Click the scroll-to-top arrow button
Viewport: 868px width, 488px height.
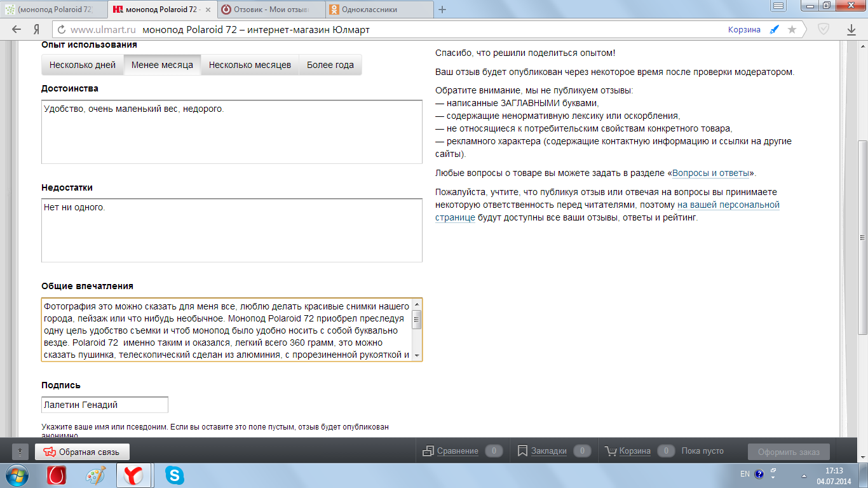20,452
